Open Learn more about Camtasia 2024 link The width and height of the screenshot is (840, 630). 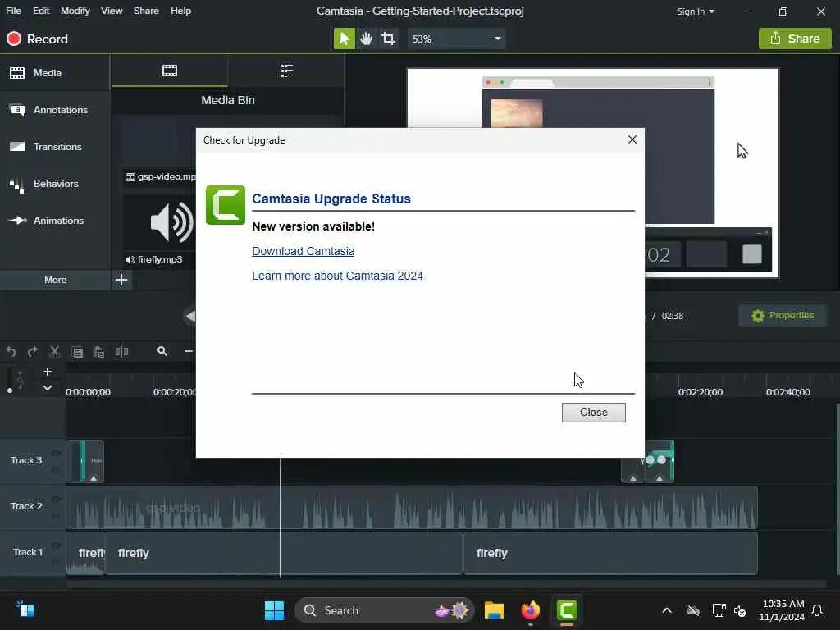point(337,276)
